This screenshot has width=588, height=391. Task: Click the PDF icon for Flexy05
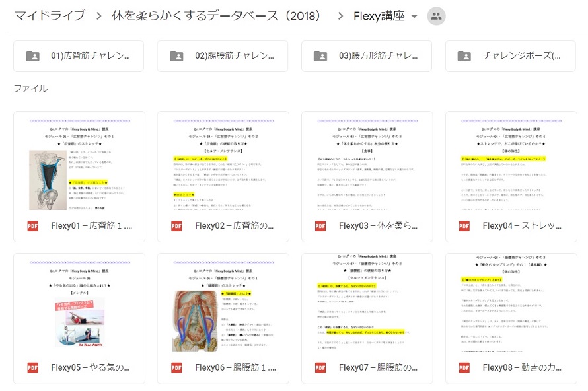tap(32, 368)
